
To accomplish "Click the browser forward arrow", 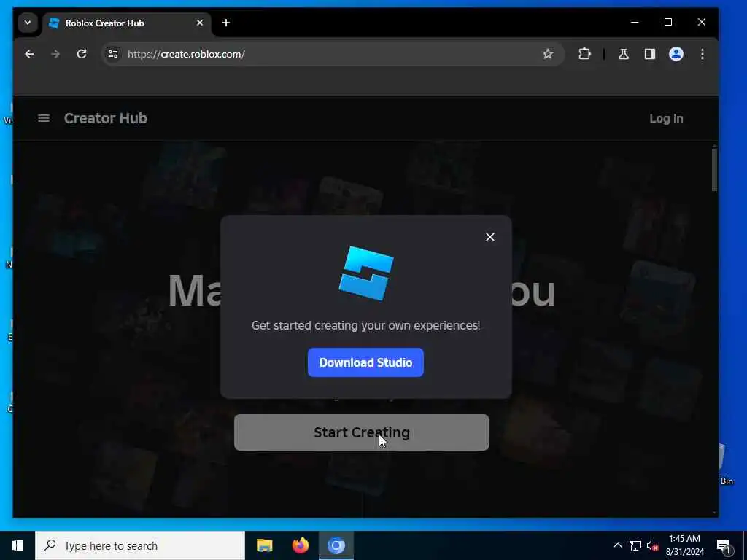I will click(x=55, y=54).
